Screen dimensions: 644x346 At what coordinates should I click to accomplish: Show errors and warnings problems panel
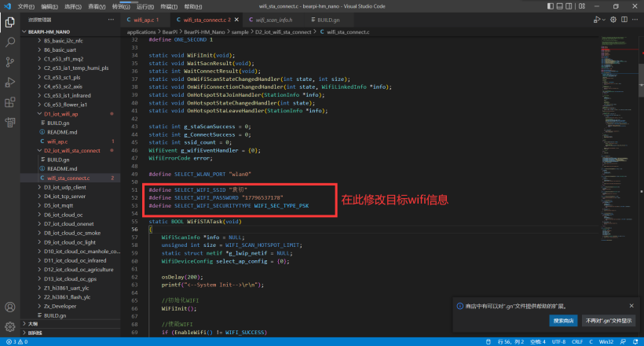click(16, 342)
